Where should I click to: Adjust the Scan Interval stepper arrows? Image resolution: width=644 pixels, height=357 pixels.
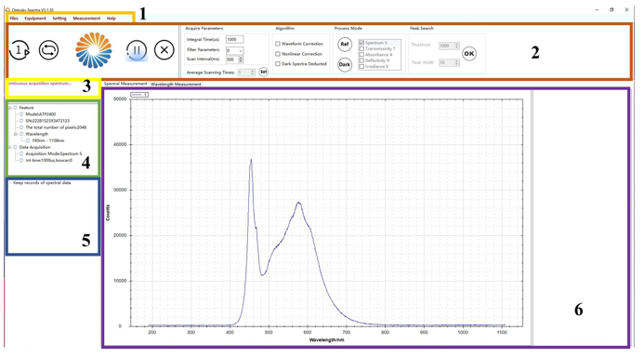(x=241, y=59)
